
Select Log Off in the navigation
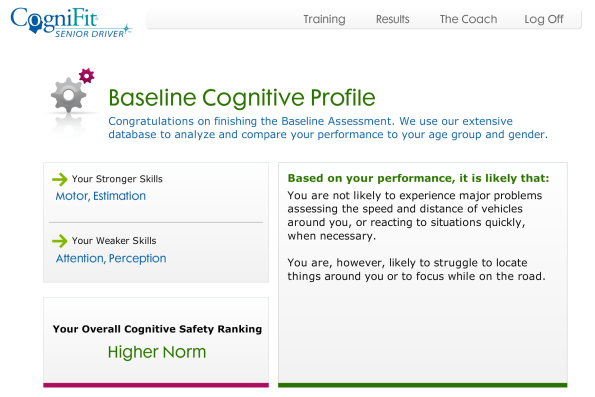543,19
